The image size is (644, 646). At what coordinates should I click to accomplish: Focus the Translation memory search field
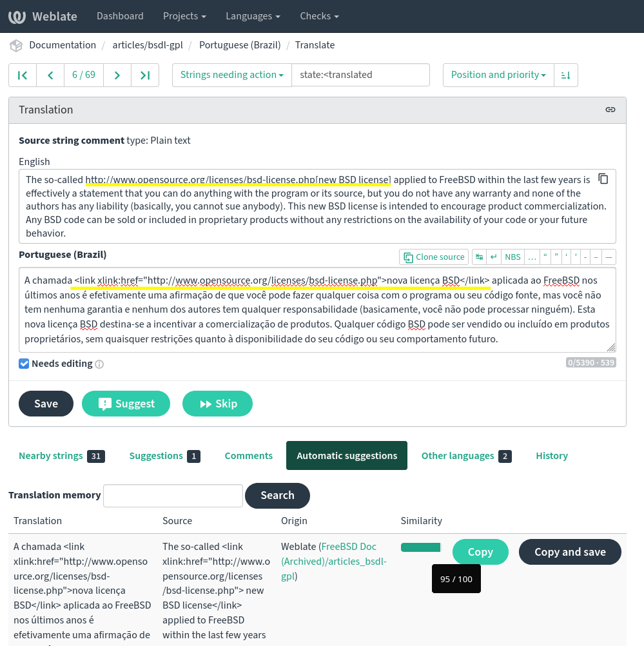coord(173,496)
